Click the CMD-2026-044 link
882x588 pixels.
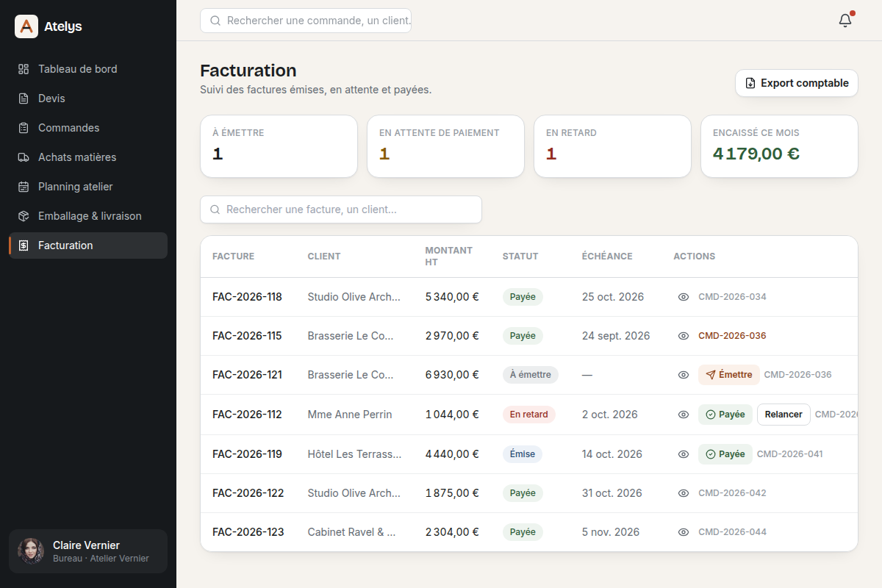click(x=732, y=532)
